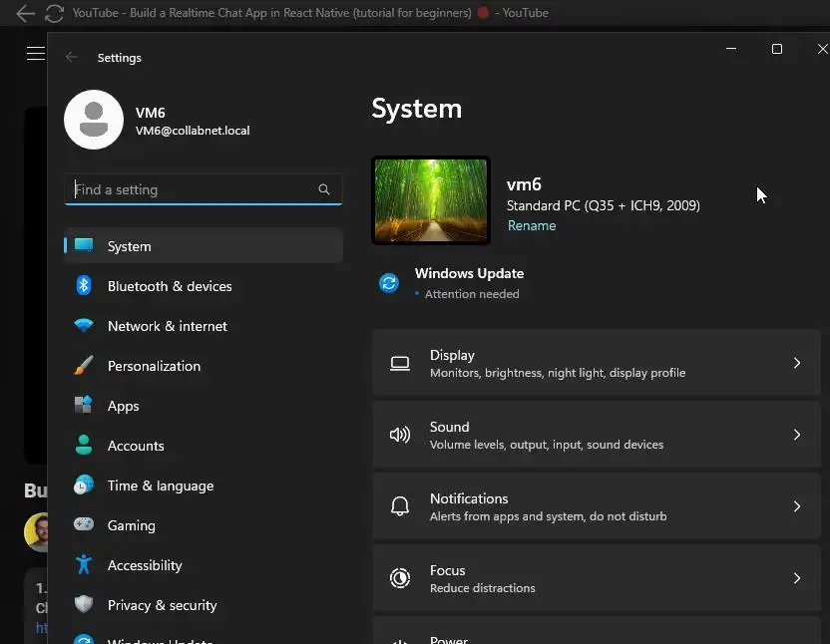Click the VM6@collabnet.local account email
The image size is (830, 644).
pos(193,131)
